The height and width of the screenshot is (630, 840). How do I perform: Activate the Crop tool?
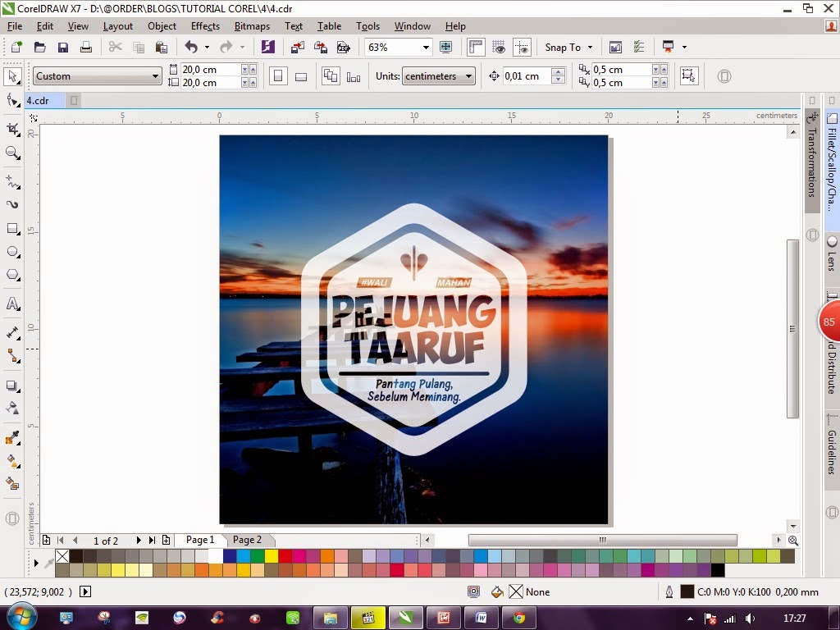point(11,128)
